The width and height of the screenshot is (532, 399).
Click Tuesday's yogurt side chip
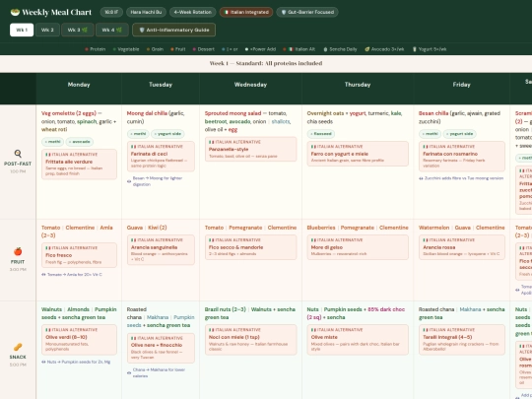coord(167,134)
